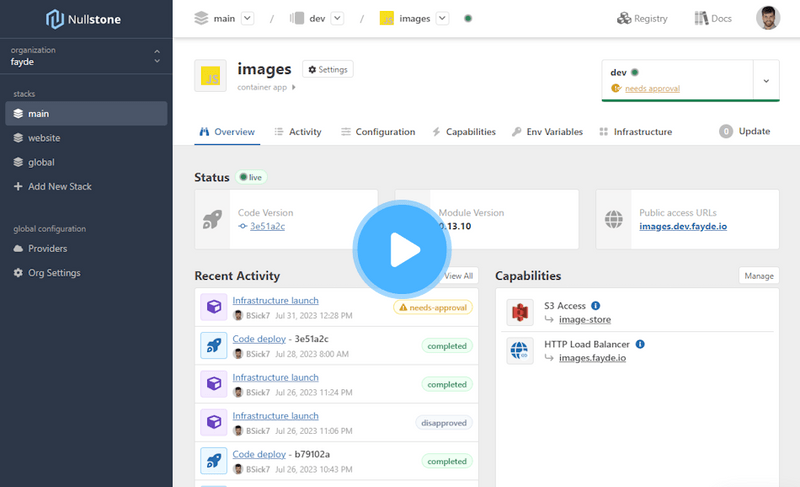The width and height of the screenshot is (800, 487).
Task: Click Manage capabilities
Action: tap(759, 276)
